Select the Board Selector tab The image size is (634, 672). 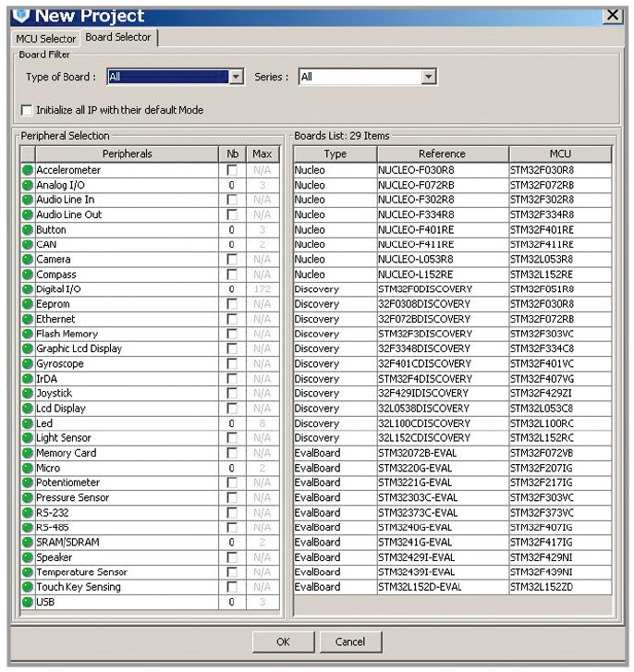(x=118, y=37)
